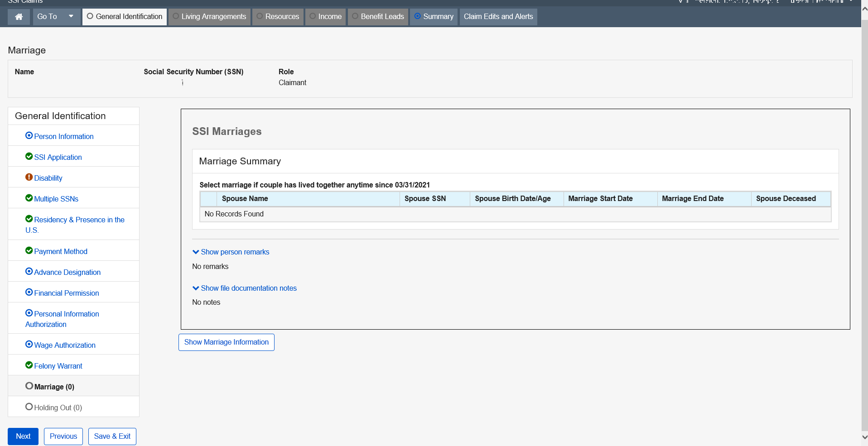The width and height of the screenshot is (868, 446).
Task: Click the Home icon in navigation bar
Action: pos(19,17)
